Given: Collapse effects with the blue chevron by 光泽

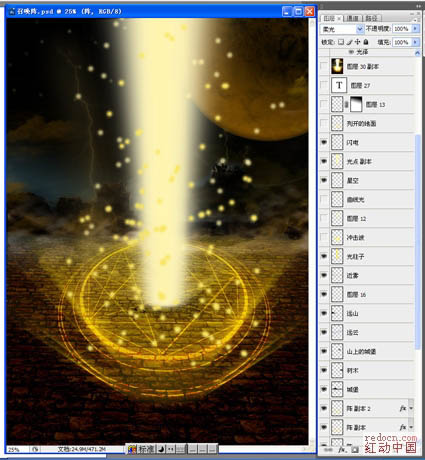Looking at the screenshot, I should 417,53.
